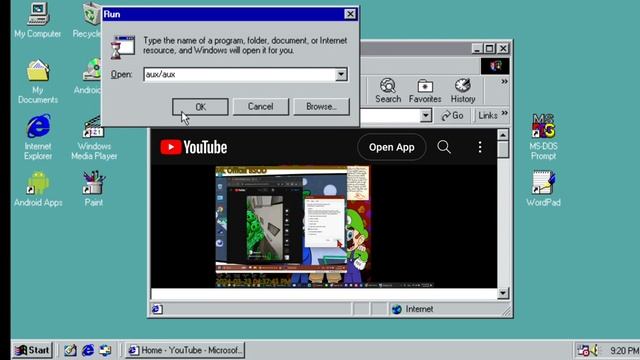Close the Run dialog
This screenshot has width=640, height=360.
pyautogui.click(x=350, y=14)
